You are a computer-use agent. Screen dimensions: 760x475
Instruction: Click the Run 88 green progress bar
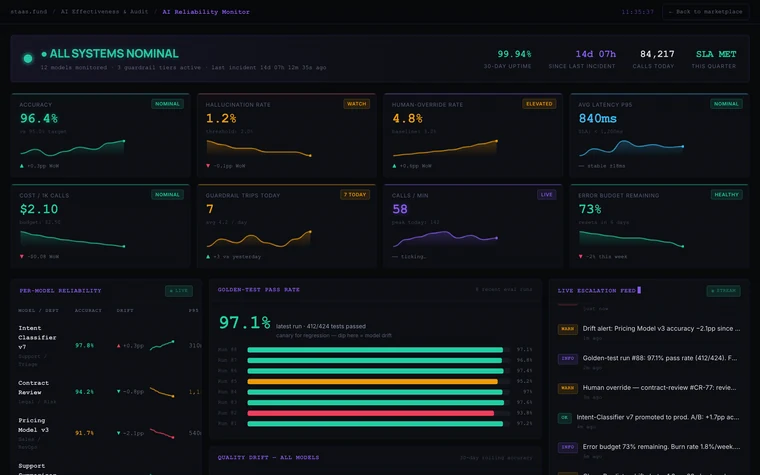coord(375,349)
